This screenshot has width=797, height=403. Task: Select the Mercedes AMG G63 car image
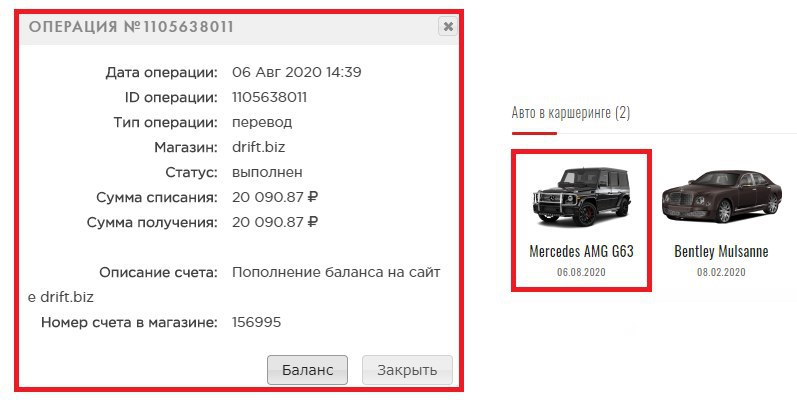pos(581,196)
